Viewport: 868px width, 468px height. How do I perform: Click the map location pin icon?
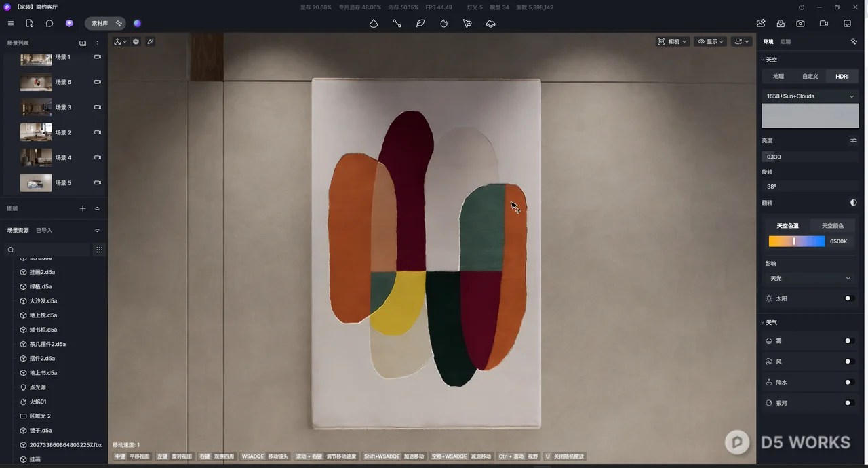[781, 23]
